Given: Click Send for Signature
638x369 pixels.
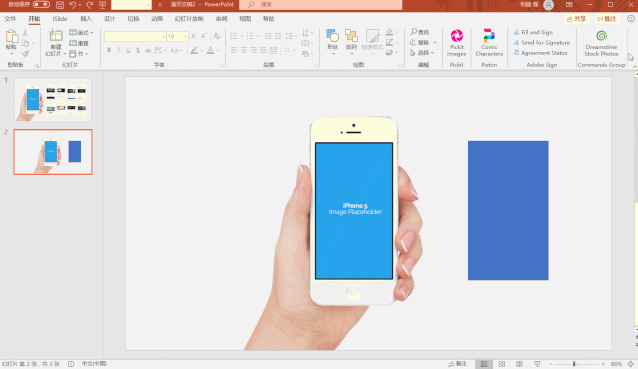Looking at the screenshot, I should (542, 42).
